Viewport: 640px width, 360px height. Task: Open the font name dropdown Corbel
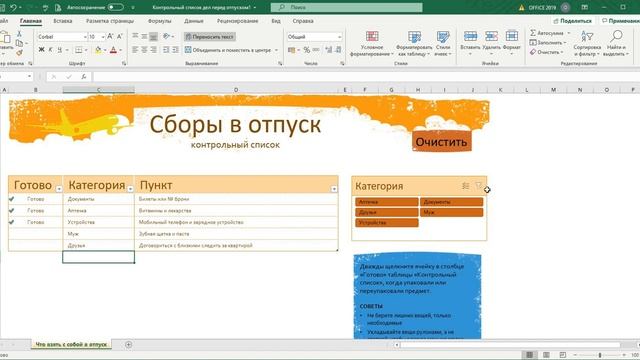[85, 37]
